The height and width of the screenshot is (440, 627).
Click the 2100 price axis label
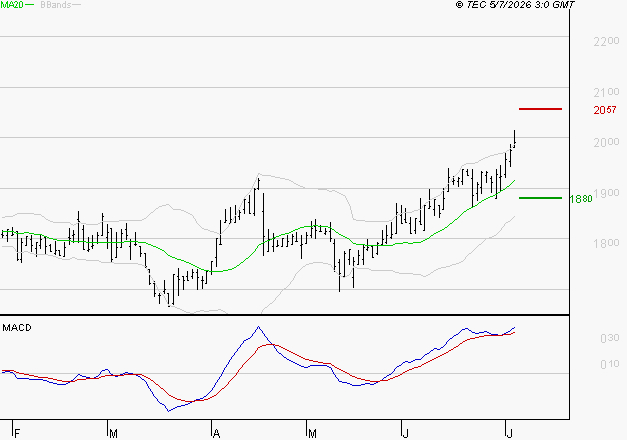tap(606, 92)
